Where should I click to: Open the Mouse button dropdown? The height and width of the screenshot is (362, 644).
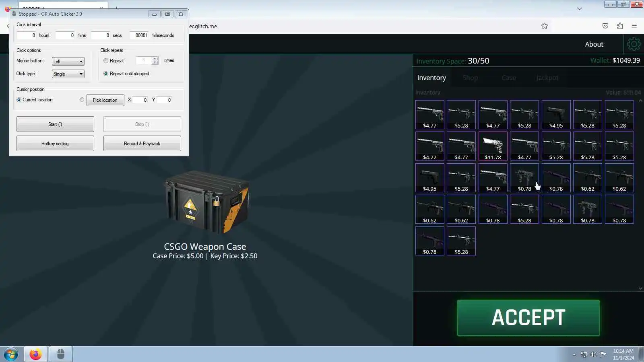[68, 61]
